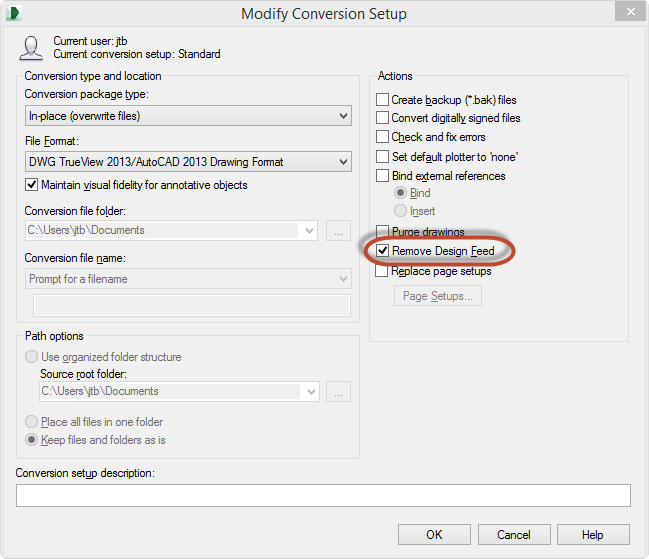Enable Set default plotter to 'none'
Screen dimensions: 649x559
pyautogui.click(x=382, y=157)
